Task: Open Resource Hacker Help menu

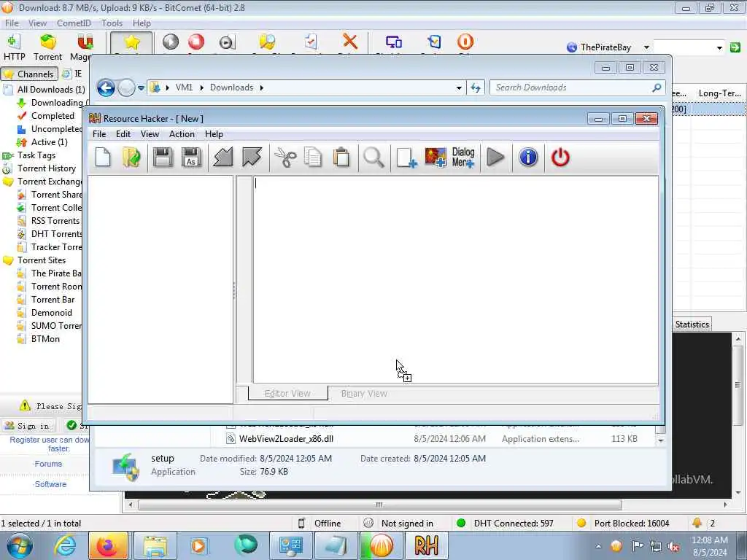Action: [214, 134]
